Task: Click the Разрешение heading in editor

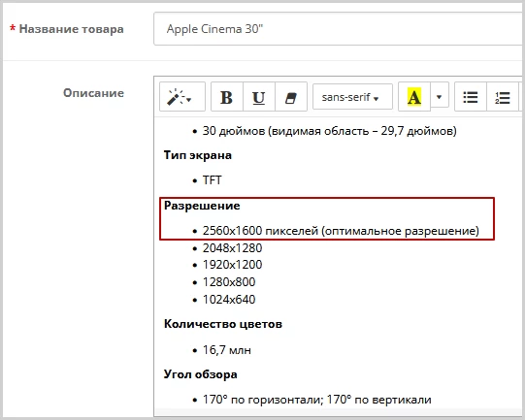Action: (202, 206)
